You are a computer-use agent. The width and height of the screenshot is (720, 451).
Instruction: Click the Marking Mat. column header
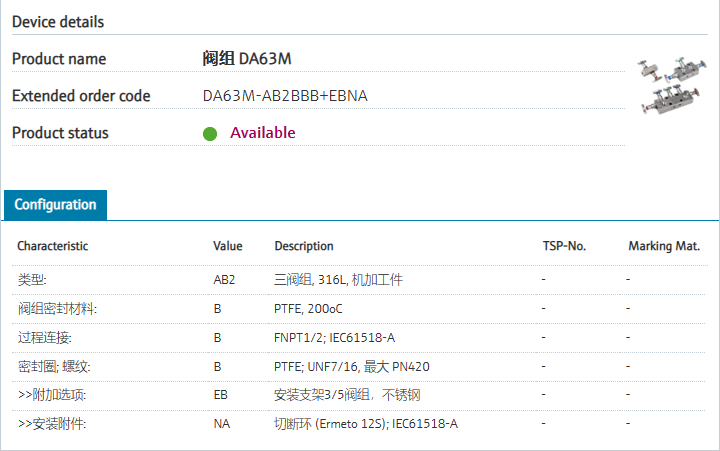click(x=664, y=246)
